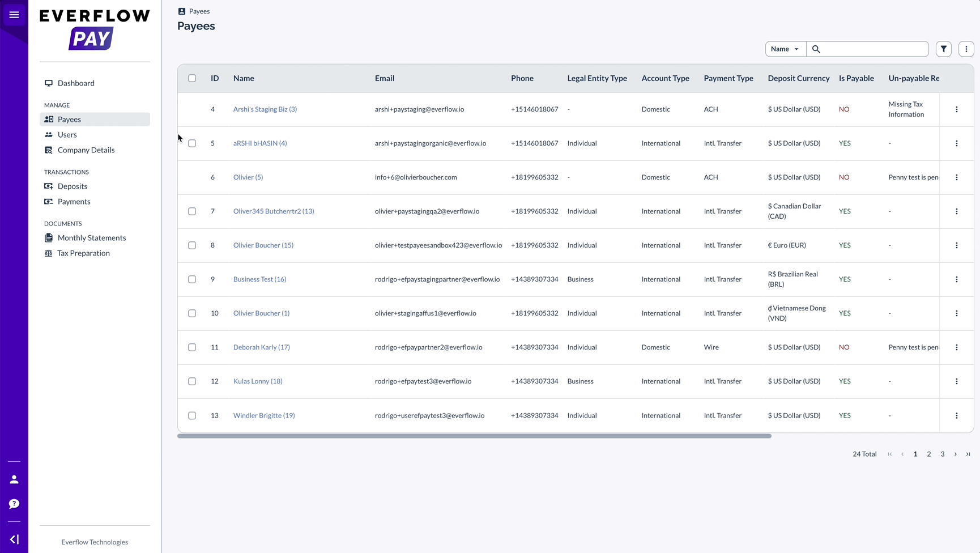Open row actions for Oliver345 Butcherrtr2

coord(957,211)
